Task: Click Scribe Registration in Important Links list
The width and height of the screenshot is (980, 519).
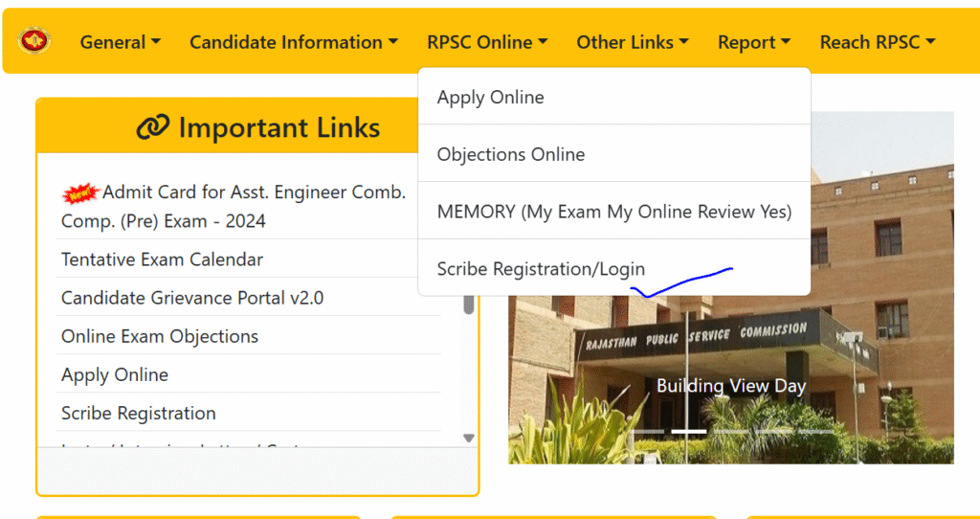Action: pos(138,414)
